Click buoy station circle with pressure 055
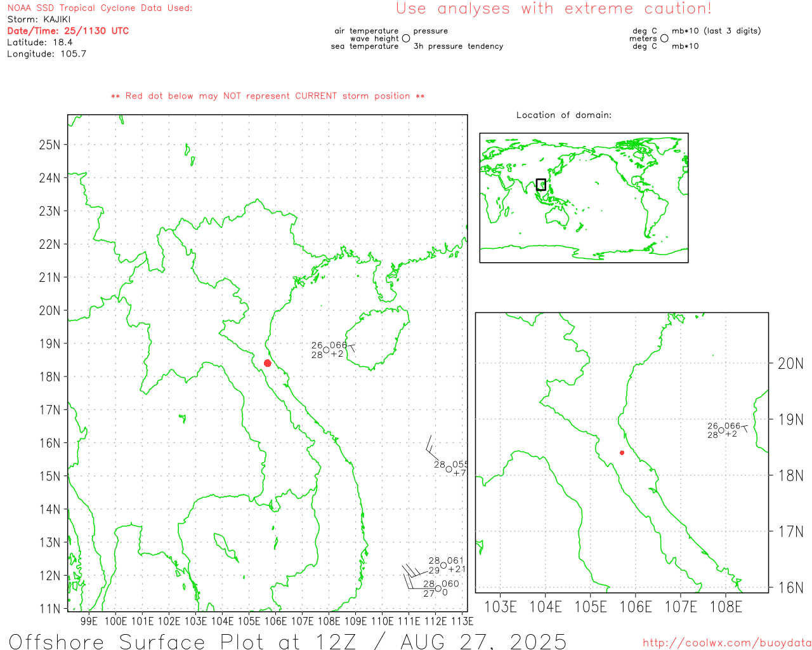The image size is (812, 650). coord(449,469)
